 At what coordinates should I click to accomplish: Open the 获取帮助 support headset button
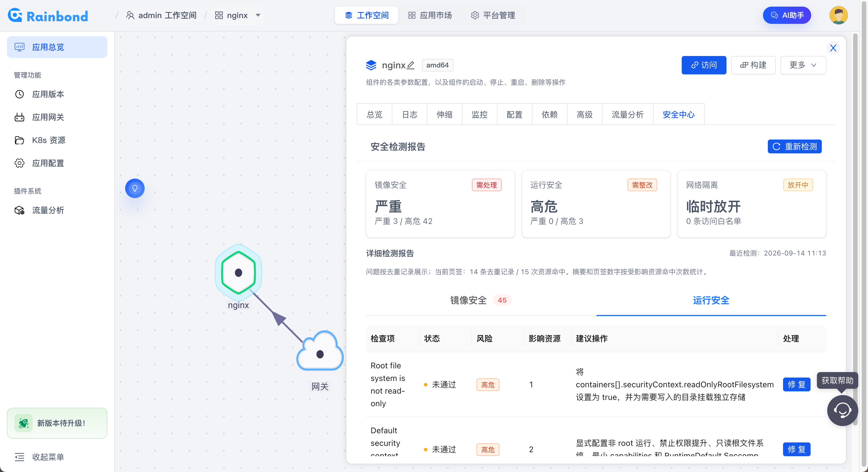(x=842, y=410)
